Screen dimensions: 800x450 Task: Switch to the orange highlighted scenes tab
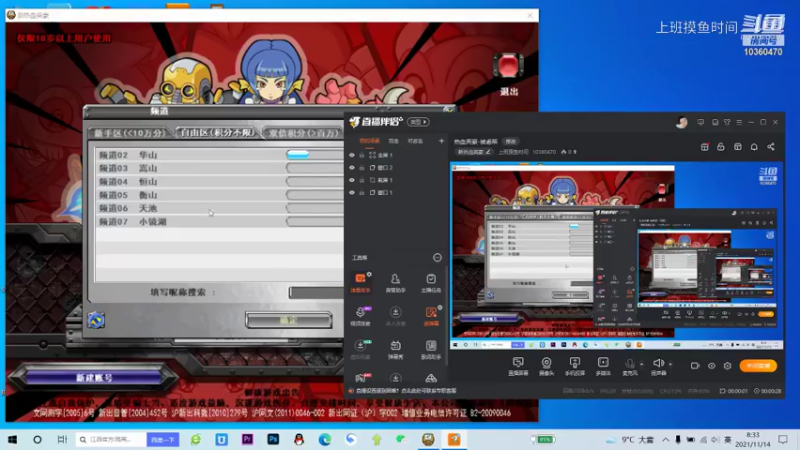[x=369, y=141]
